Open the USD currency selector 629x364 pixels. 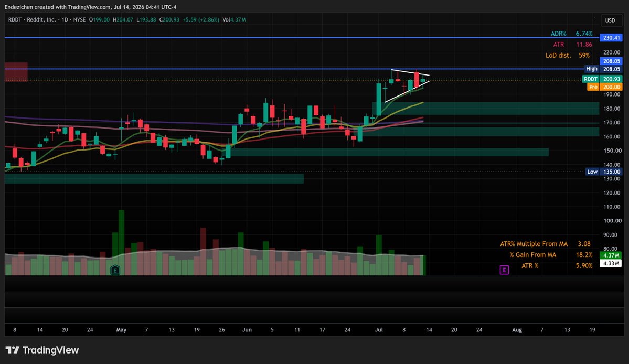click(610, 20)
